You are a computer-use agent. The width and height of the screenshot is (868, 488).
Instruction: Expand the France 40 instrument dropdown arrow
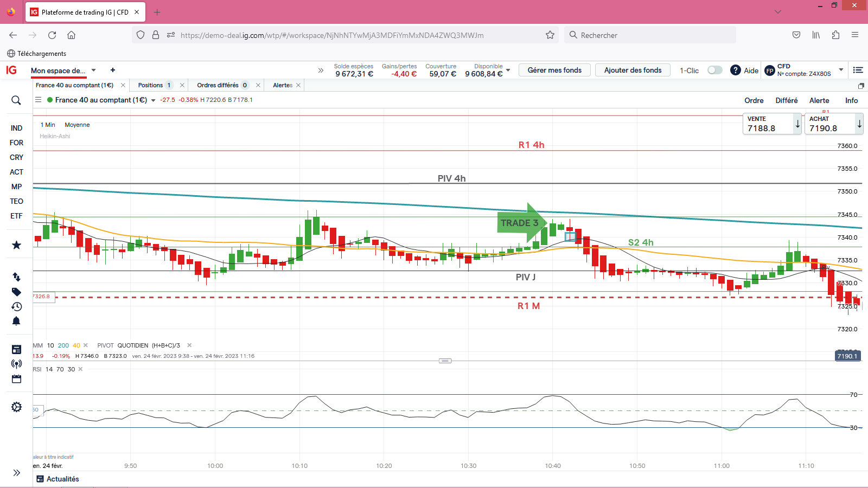pyautogui.click(x=154, y=100)
